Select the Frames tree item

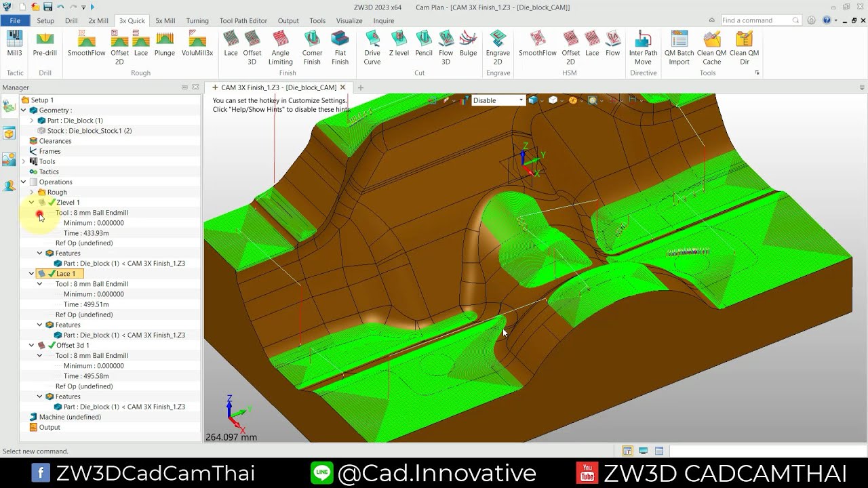tap(50, 151)
